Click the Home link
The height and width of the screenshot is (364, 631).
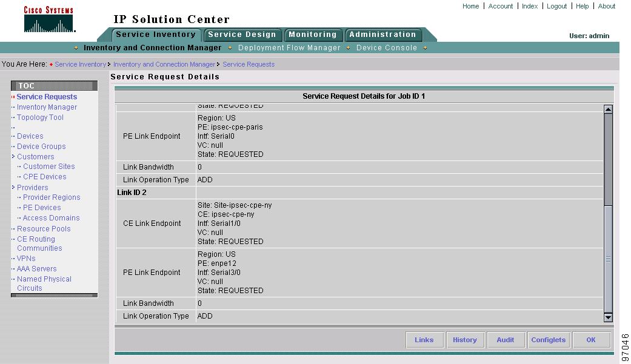pos(471,6)
